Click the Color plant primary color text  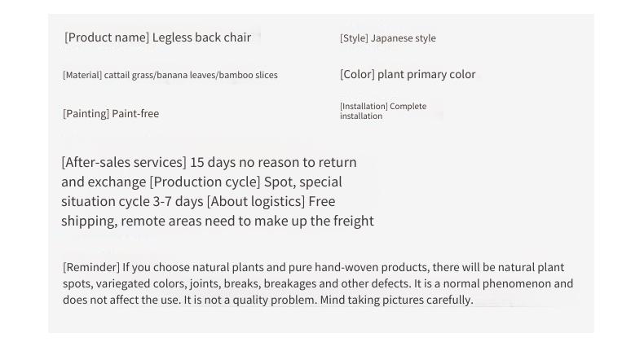tap(408, 74)
